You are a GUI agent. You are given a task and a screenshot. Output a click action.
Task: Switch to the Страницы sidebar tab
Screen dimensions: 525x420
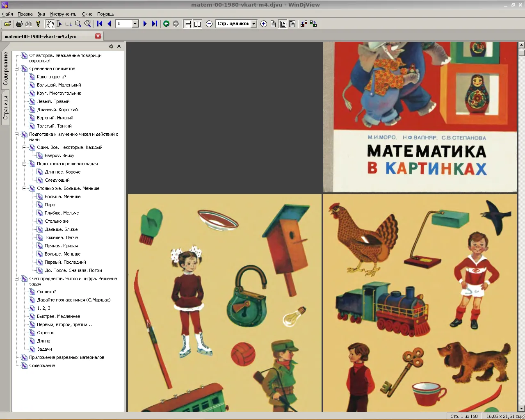[x=5, y=107]
